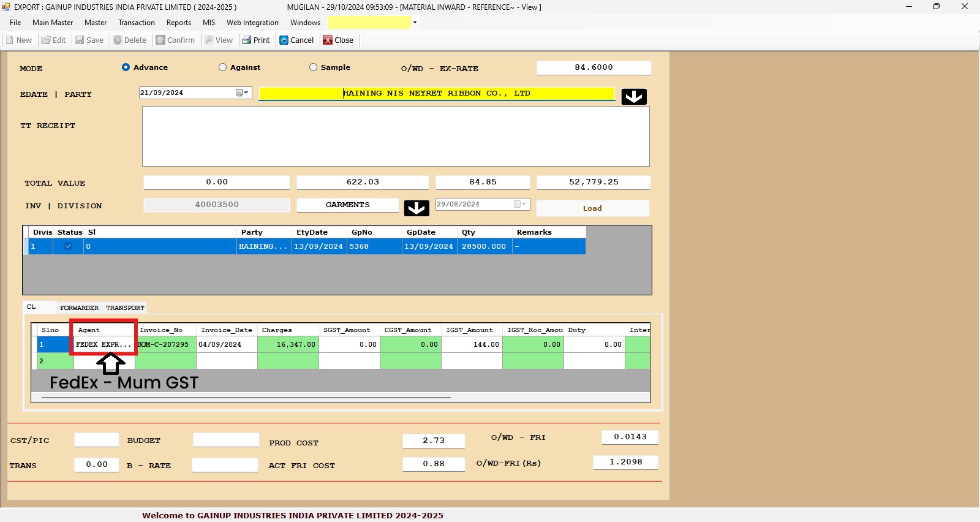Open the yellow menu bar dropdown

coord(415,23)
